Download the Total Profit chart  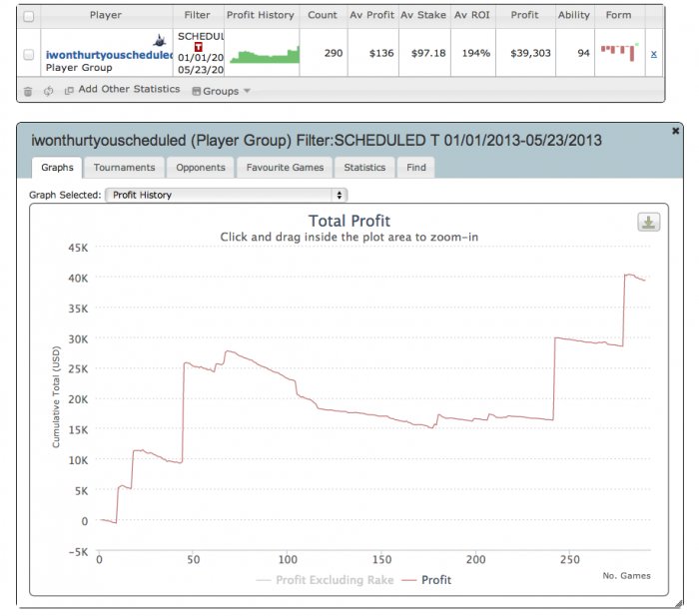pos(649,222)
